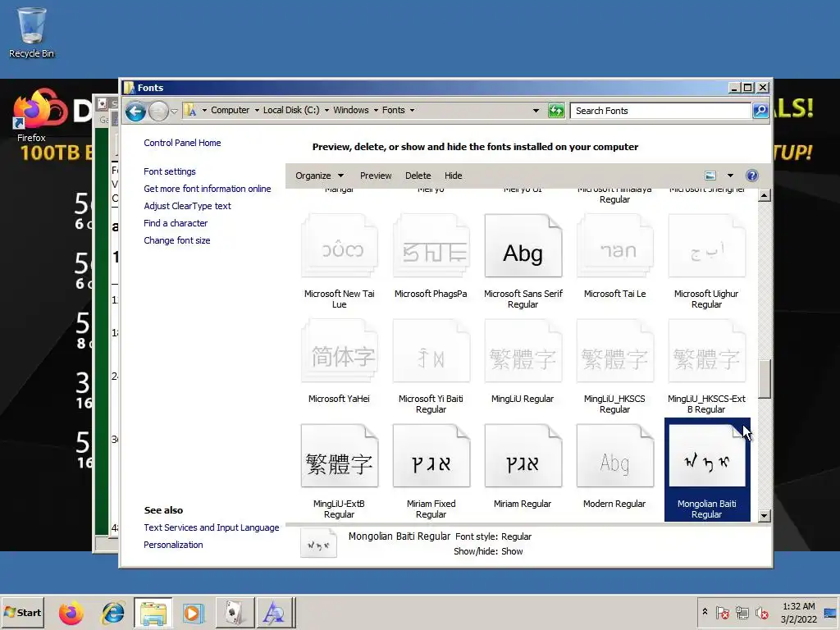The width and height of the screenshot is (840, 630).
Task: Select the MingLiU_HKSCS-ExtB Regular font icon
Action: 706,351
